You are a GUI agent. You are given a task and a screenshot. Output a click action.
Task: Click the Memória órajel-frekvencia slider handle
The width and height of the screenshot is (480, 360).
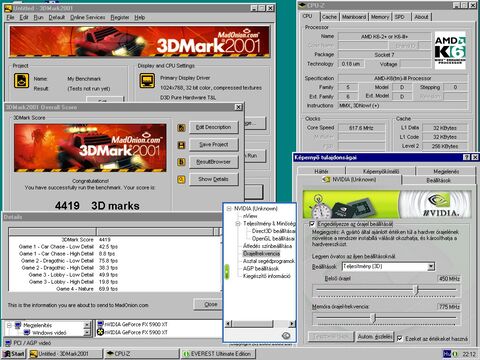click(x=374, y=318)
